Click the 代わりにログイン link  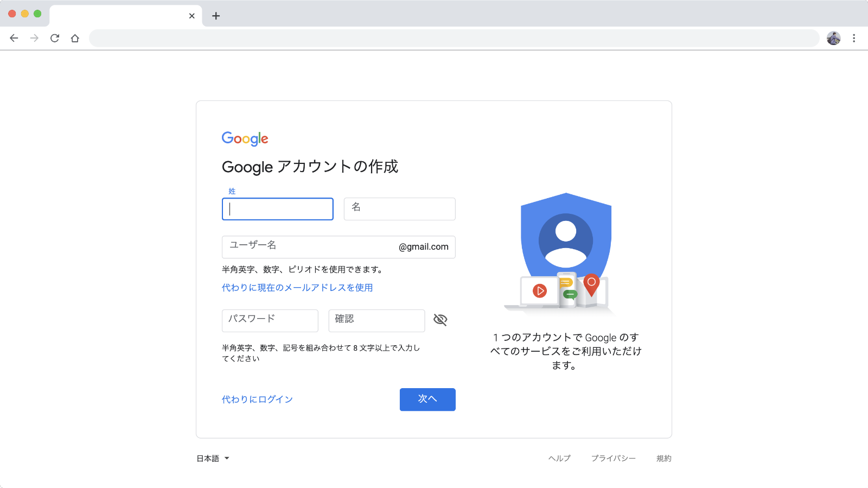257,400
